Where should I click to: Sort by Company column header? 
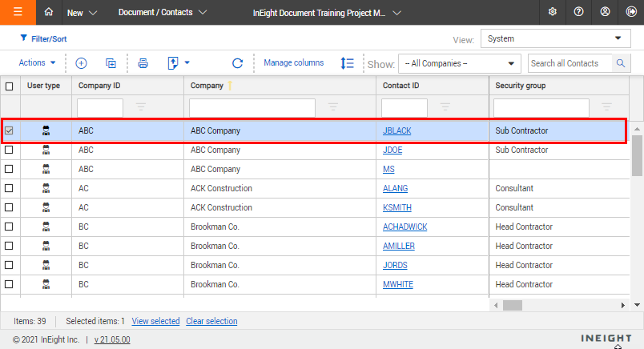[207, 86]
